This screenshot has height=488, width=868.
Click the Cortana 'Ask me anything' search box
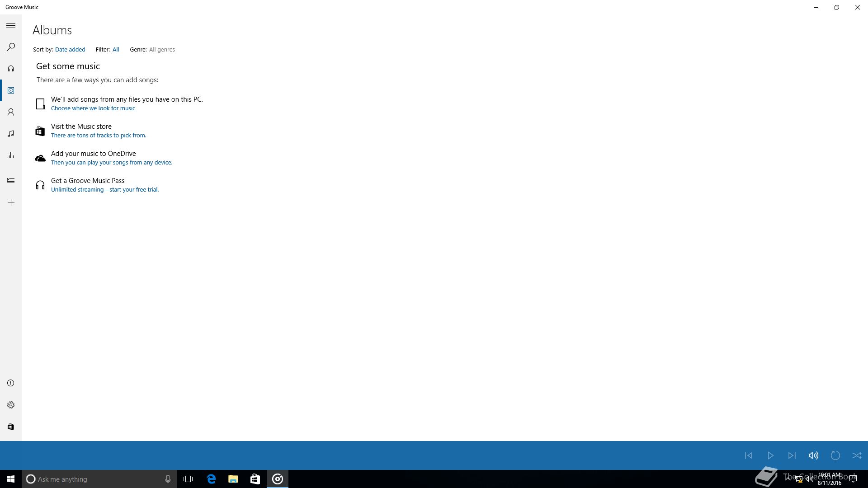pos(99,479)
